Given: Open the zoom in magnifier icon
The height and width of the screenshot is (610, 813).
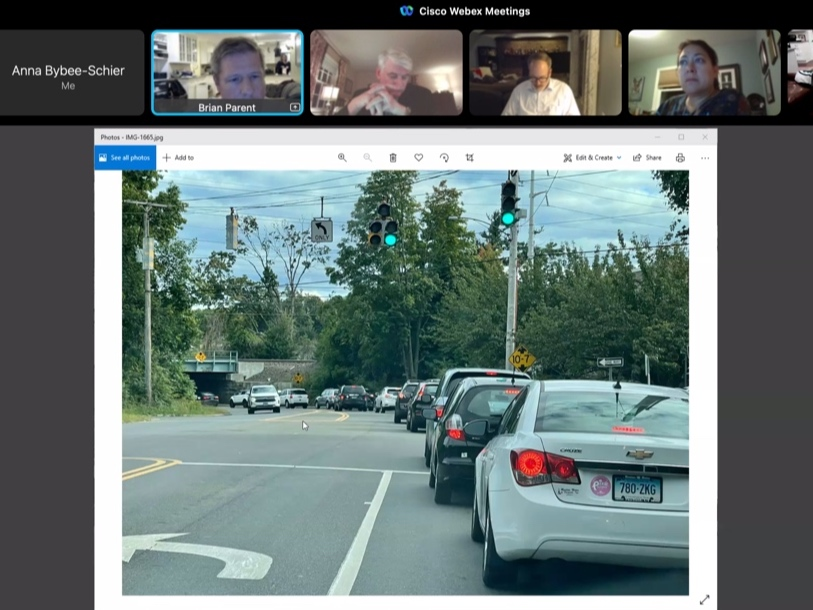Looking at the screenshot, I should [342, 157].
